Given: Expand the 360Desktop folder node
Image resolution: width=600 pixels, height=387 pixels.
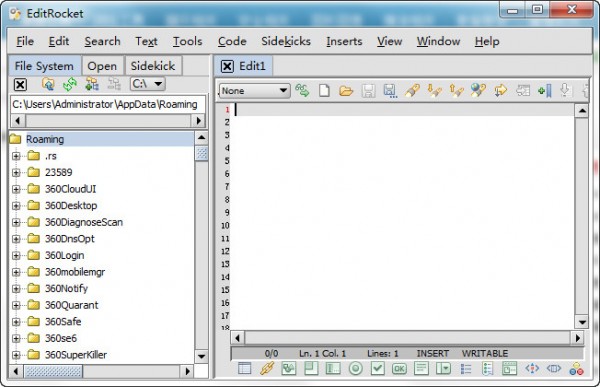Looking at the screenshot, I should coord(16,206).
